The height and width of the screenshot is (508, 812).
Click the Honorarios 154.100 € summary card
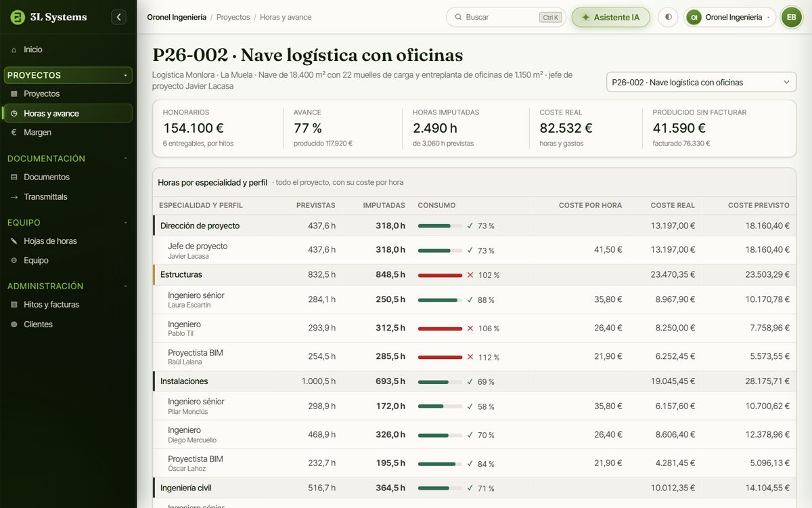pos(218,128)
